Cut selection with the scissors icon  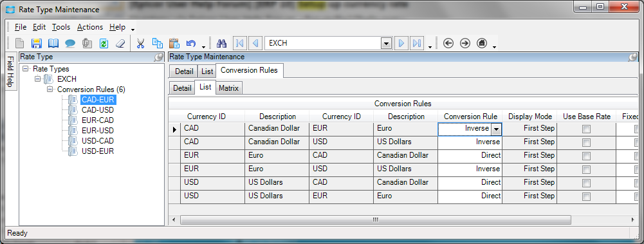point(141,43)
